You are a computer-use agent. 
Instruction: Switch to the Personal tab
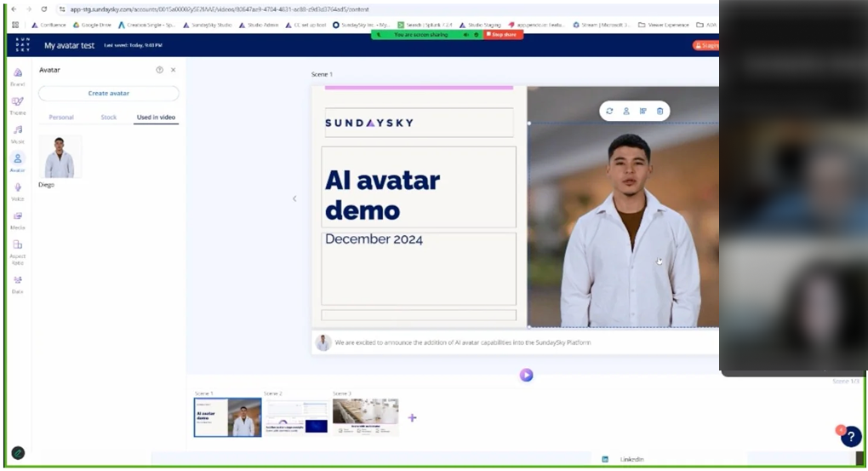tap(61, 118)
